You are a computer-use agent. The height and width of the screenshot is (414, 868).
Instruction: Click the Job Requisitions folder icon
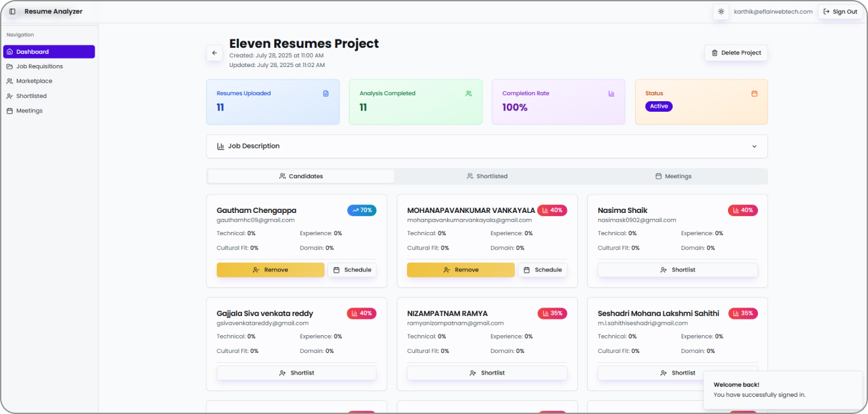click(x=10, y=66)
